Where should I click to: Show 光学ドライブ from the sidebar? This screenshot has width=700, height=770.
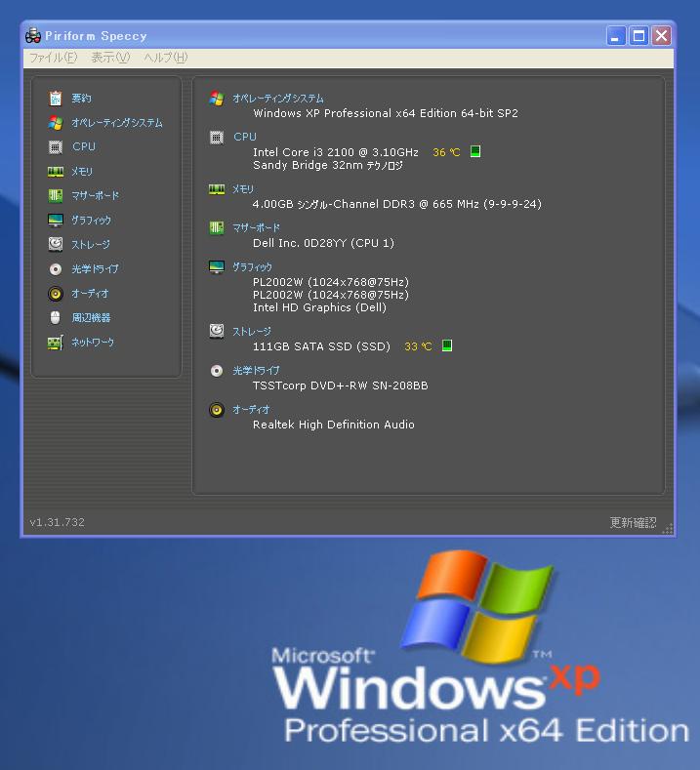[96, 269]
